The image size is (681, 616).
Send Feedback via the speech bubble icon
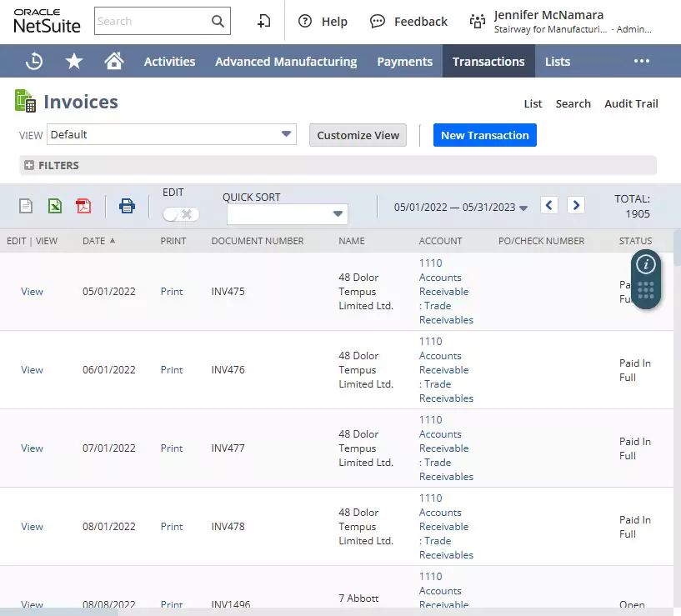tap(377, 21)
